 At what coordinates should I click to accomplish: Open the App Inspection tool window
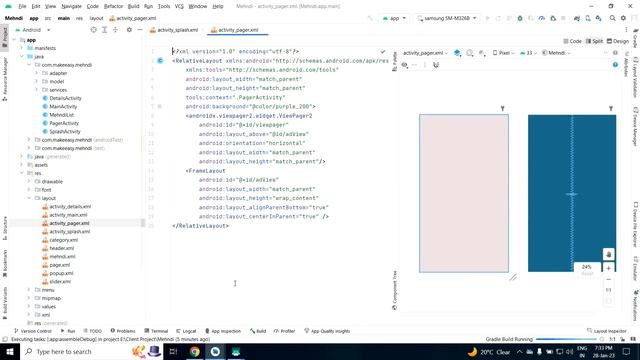click(x=223, y=331)
